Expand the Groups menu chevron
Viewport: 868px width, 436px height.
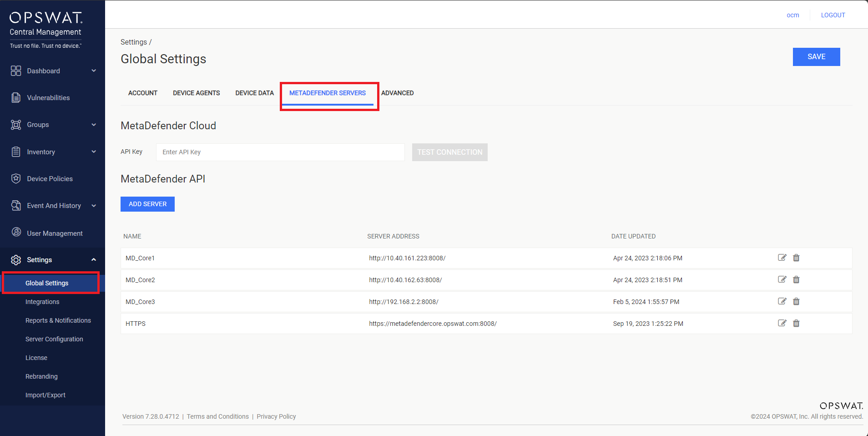point(94,125)
